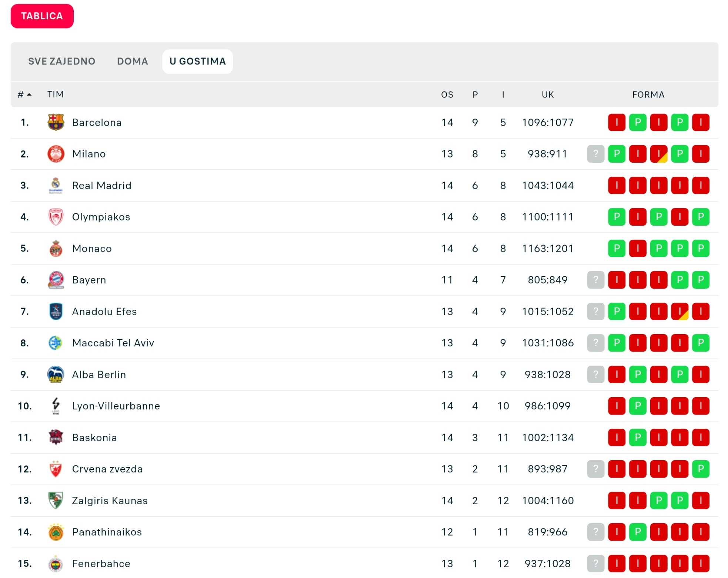The width and height of the screenshot is (728, 578).
Task: Open the Real Madrid team link
Action: pos(102,185)
